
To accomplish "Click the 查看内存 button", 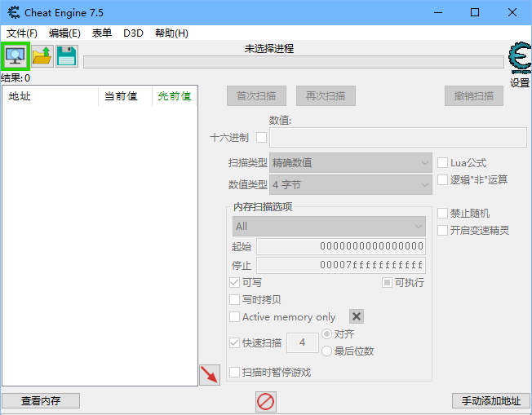I will pos(41,401).
